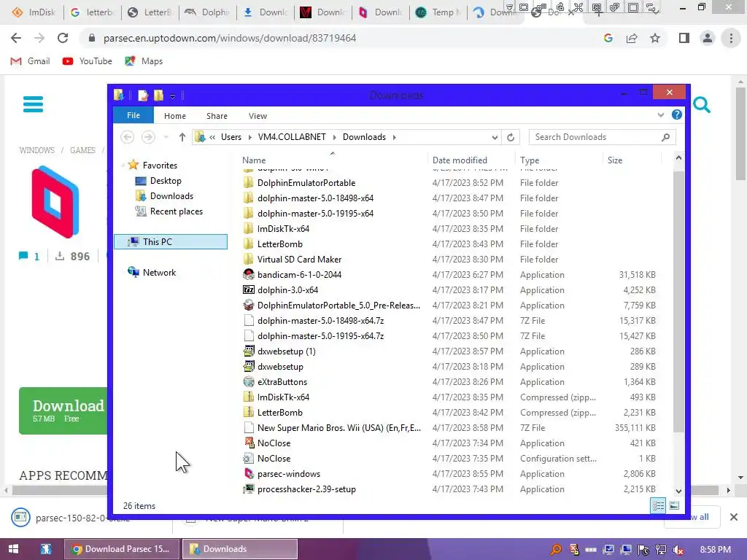The image size is (747, 560).
Task: Click the GAMES breadcrumb link
Action: [x=82, y=150]
